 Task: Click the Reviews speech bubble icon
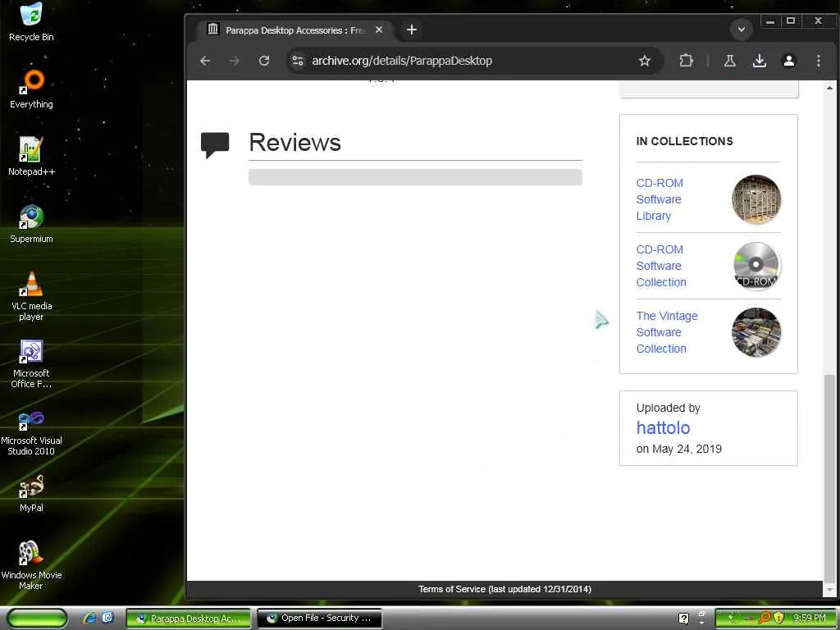[215, 144]
